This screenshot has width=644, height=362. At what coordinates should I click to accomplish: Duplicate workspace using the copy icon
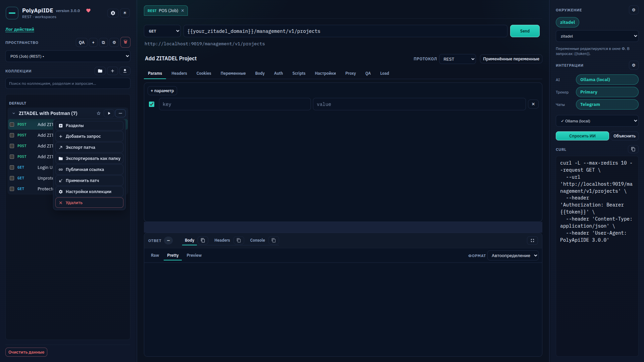(103, 43)
